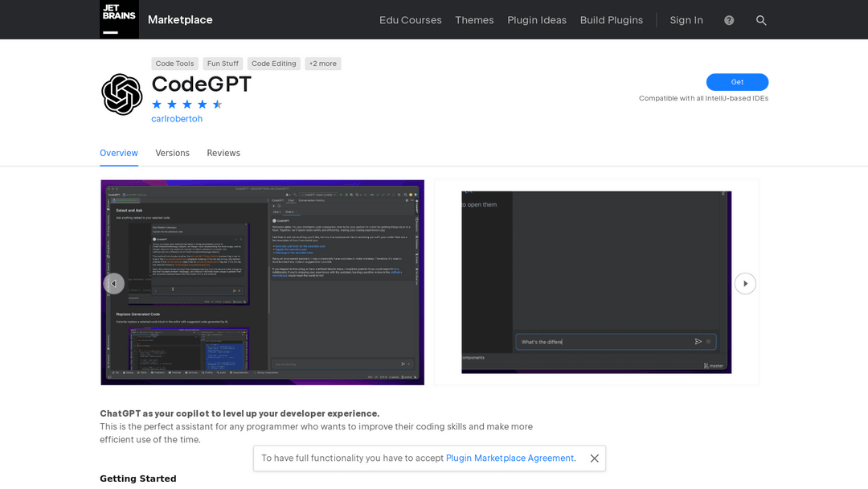Screen dimensions: 868x489
Task: Click the blue Get button
Action: click(x=737, y=82)
